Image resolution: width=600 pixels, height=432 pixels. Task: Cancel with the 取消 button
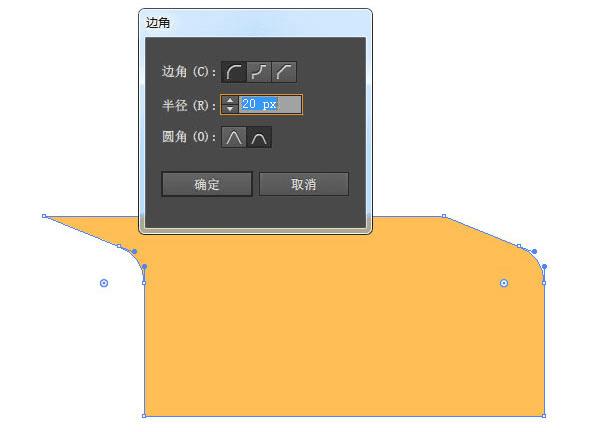tap(304, 184)
